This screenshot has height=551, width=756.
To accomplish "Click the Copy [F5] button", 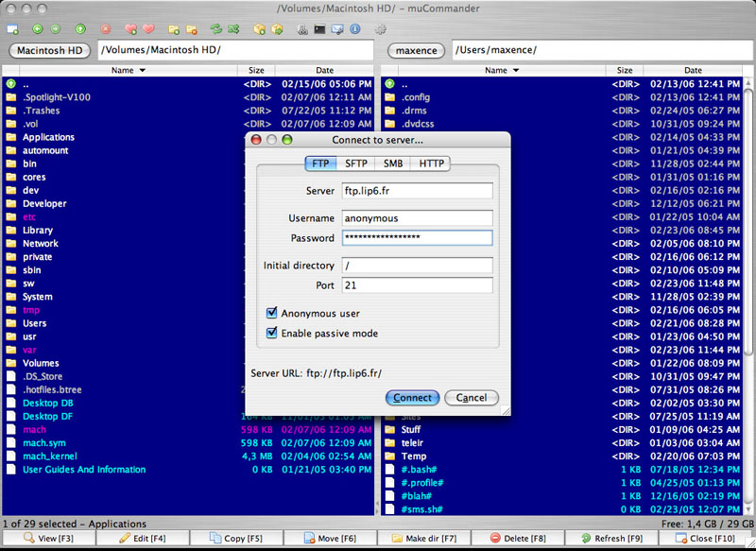I will [236, 538].
